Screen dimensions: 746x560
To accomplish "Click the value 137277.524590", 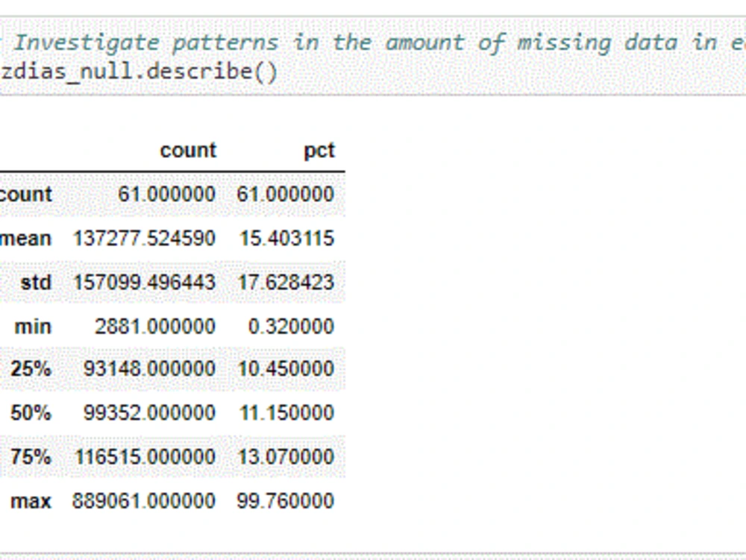I will click(x=144, y=238).
